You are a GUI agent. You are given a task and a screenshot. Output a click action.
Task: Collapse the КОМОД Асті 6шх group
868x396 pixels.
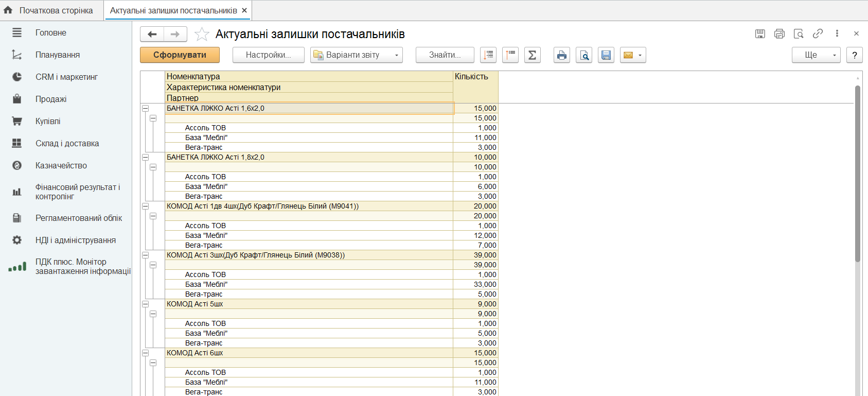(146, 353)
